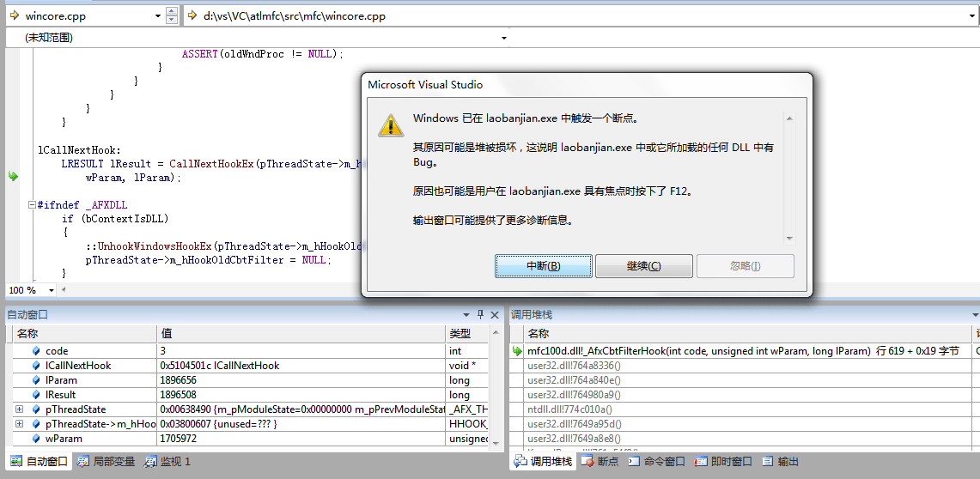Open the 自动窗口 panel options dropdown arrow

coord(466,315)
